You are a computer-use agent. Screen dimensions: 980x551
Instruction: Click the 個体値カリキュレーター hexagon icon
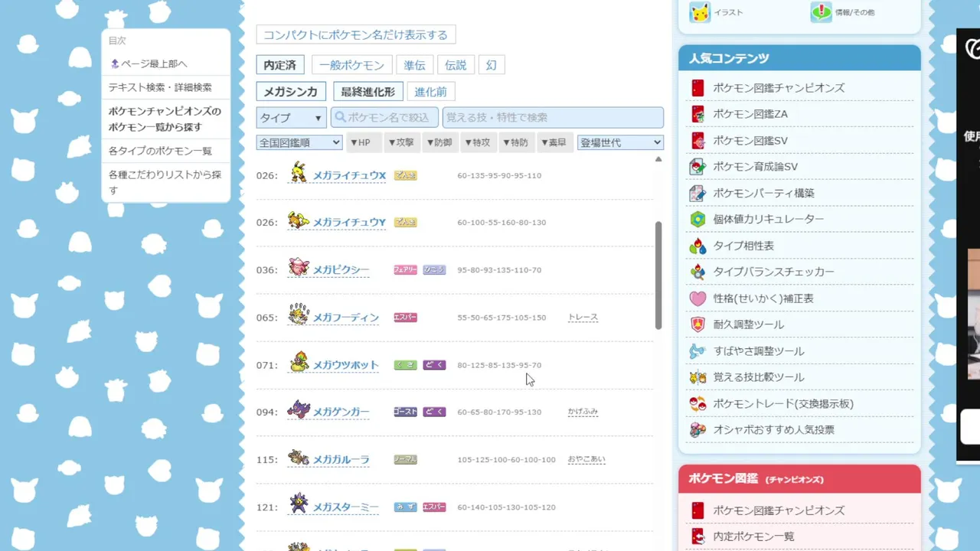point(697,220)
